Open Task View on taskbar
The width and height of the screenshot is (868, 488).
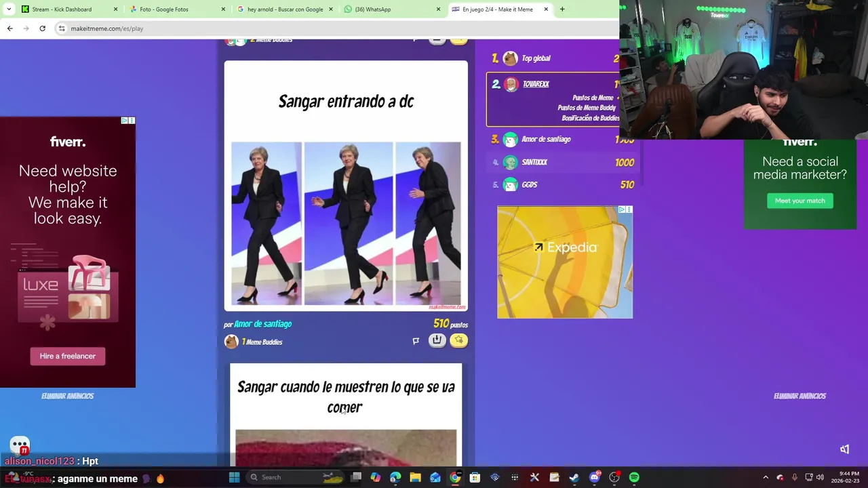pos(356,477)
